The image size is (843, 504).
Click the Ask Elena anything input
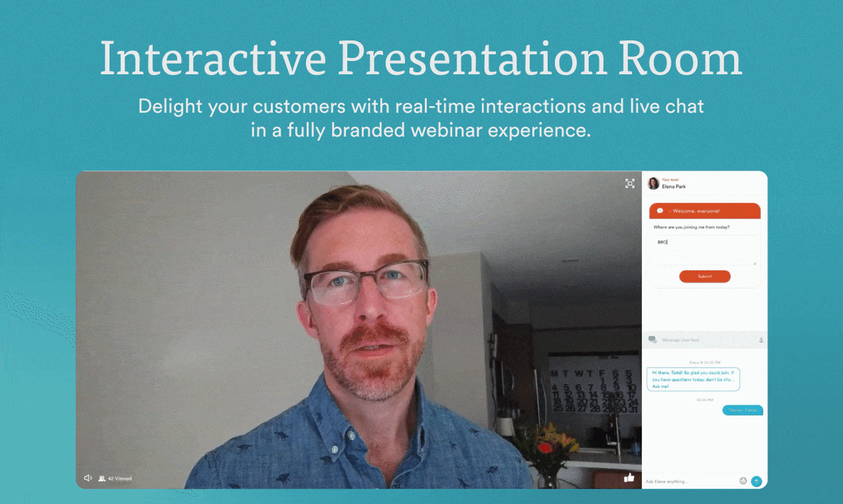tap(689, 481)
